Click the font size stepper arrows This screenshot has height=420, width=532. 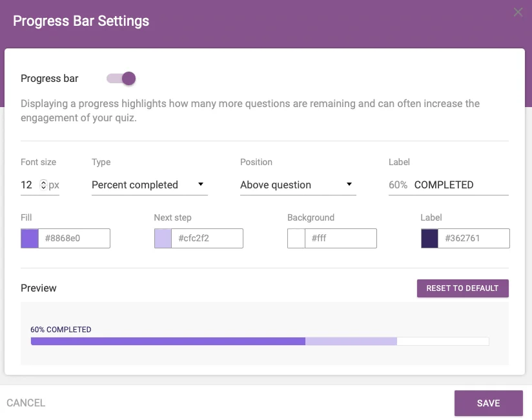click(43, 185)
